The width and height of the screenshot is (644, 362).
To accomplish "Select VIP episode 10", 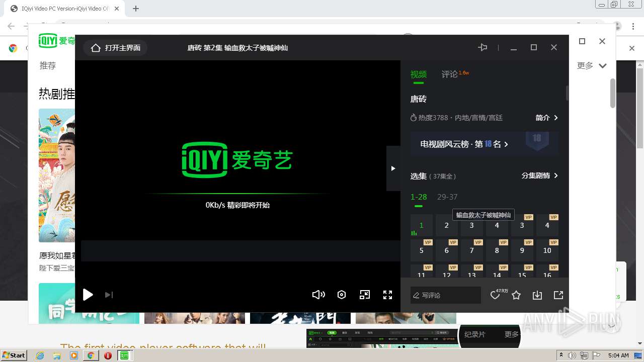I will (547, 250).
